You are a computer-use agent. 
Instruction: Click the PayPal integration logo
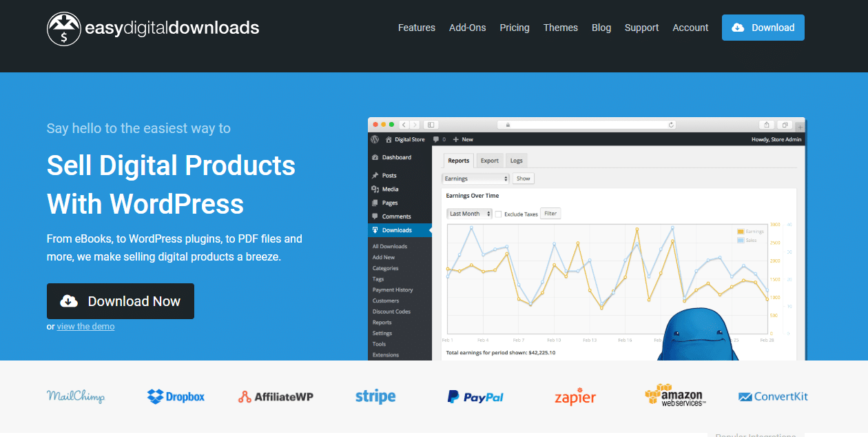pyautogui.click(x=475, y=396)
